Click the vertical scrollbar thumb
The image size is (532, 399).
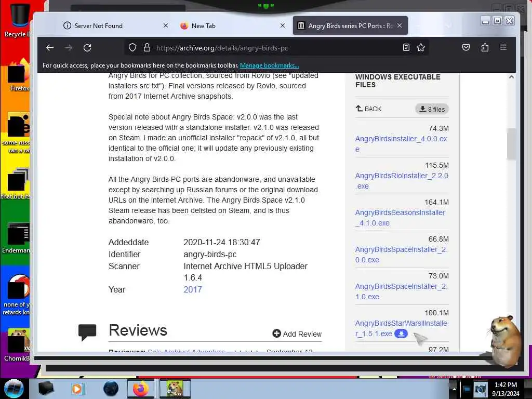tap(511, 144)
